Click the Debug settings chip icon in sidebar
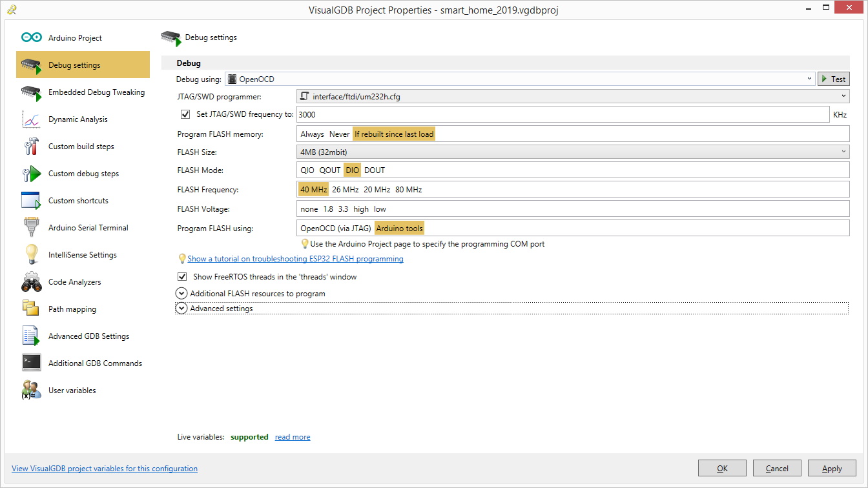868x488 pixels. pos(32,65)
